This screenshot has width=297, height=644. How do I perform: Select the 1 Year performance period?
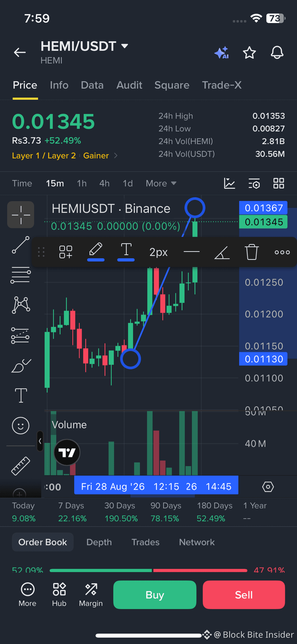(x=255, y=512)
